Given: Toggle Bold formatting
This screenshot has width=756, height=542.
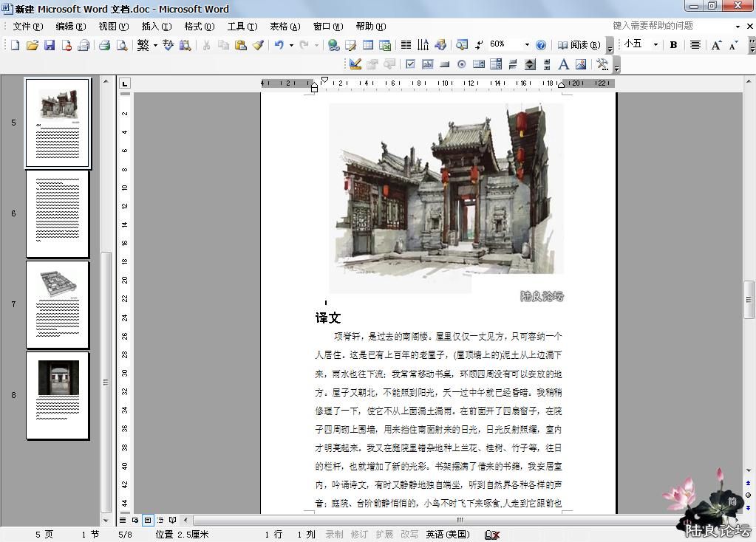Looking at the screenshot, I should (673, 45).
